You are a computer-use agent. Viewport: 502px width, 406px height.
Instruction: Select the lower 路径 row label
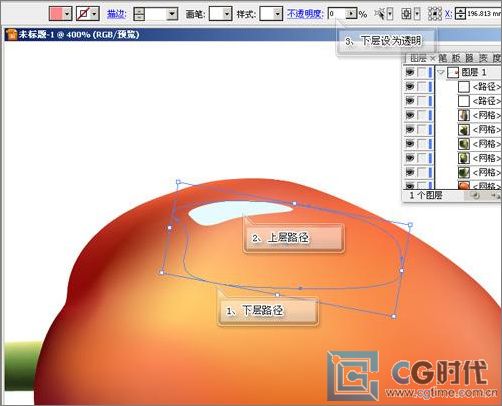pyautogui.click(x=487, y=101)
